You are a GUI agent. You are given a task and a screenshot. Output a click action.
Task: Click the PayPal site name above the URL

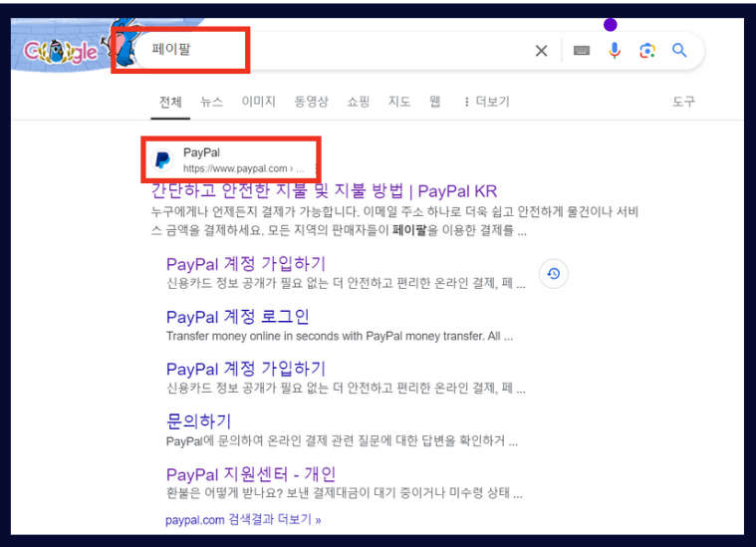201,152
